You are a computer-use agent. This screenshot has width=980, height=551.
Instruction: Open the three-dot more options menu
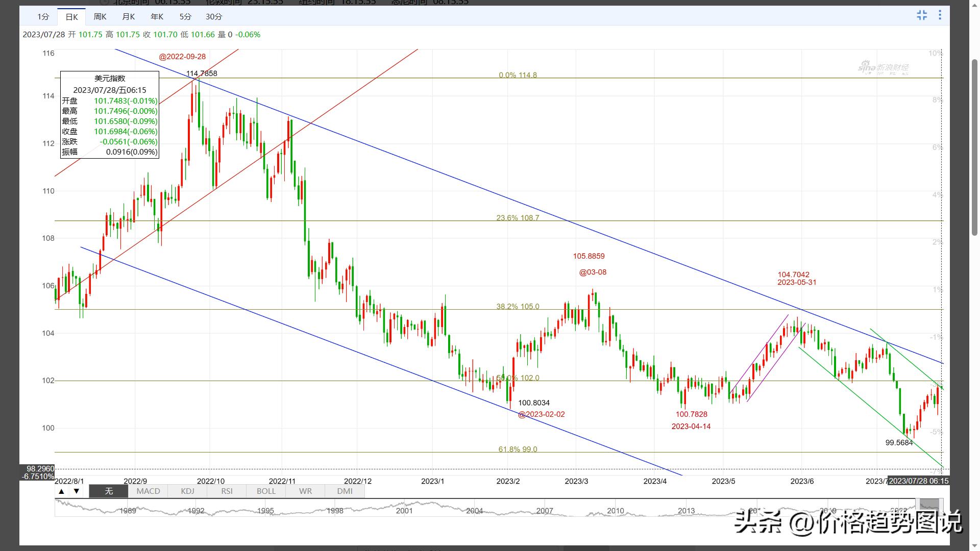coord(940,15)
